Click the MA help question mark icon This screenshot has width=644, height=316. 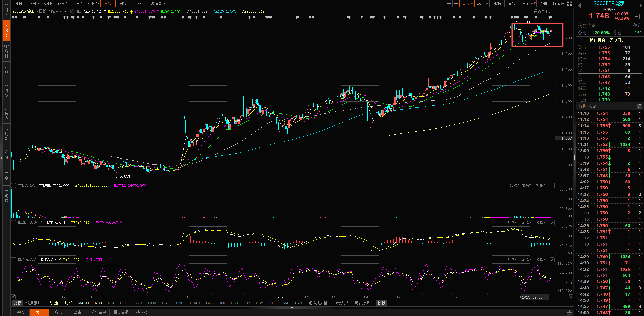click(x=66, y=11)
